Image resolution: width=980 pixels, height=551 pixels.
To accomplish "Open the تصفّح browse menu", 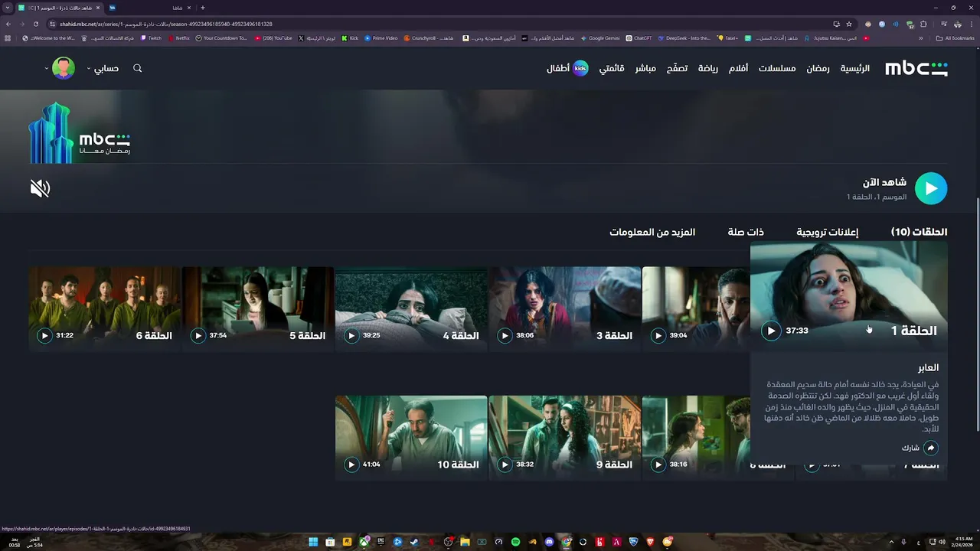I will pos(677,68).
